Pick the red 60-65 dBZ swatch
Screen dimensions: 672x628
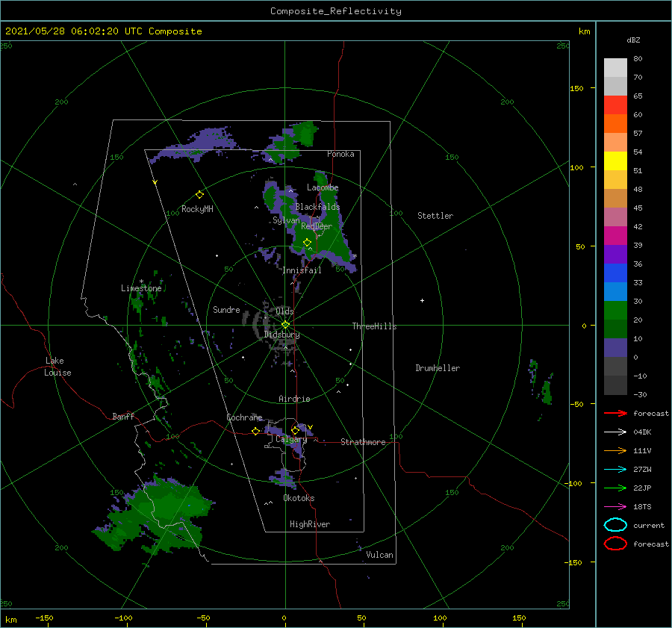pos(615,105)
